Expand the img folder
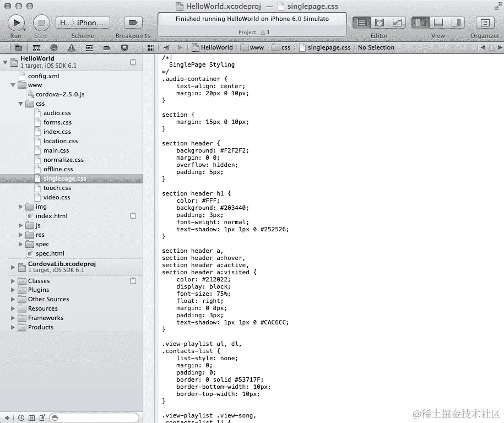 tap(20, 207)
